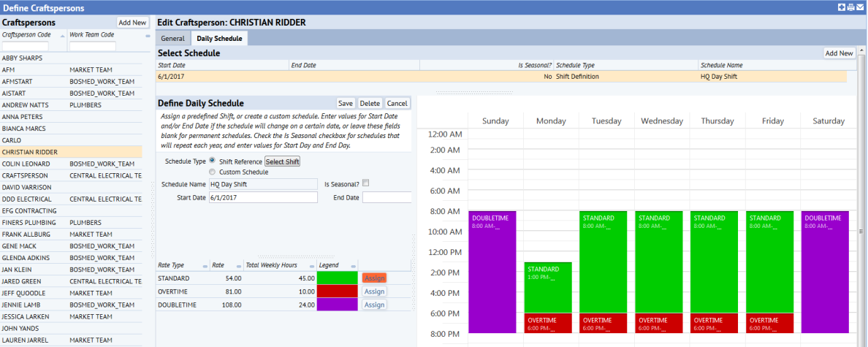Click the printer icon in title bar
This screenshot has height=347, width=868.
[850, 7]
